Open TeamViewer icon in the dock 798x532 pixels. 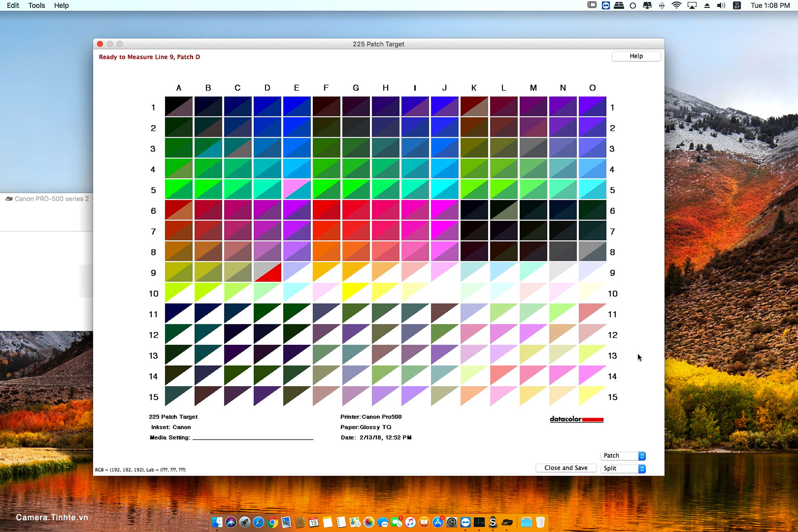465,522
